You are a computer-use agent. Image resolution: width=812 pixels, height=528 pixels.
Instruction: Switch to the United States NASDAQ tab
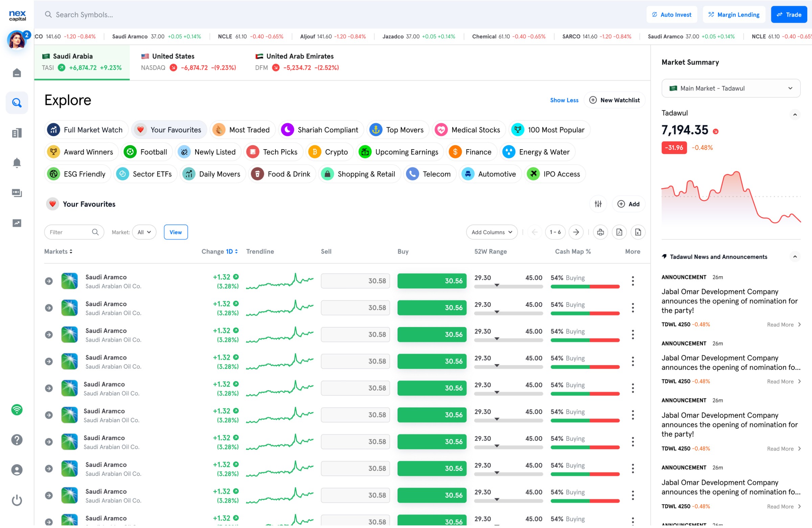point(188,63)
